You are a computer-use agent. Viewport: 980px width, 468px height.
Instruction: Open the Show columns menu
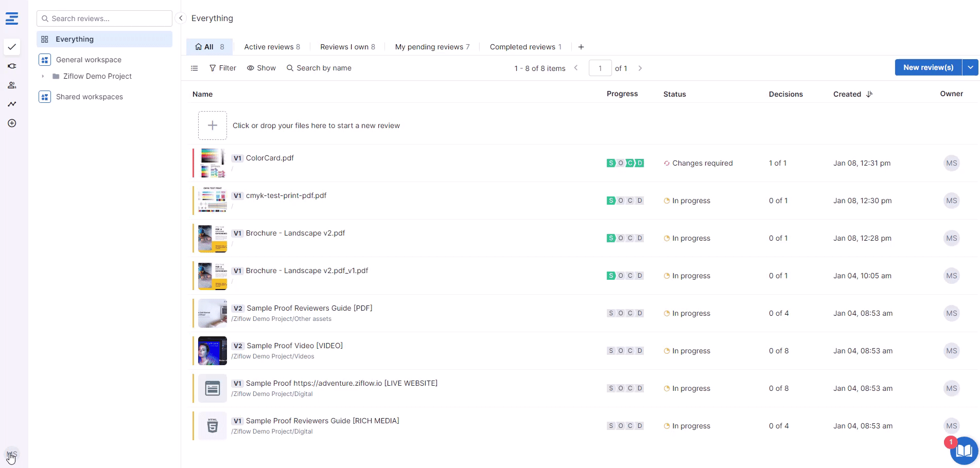click(261, 68)
